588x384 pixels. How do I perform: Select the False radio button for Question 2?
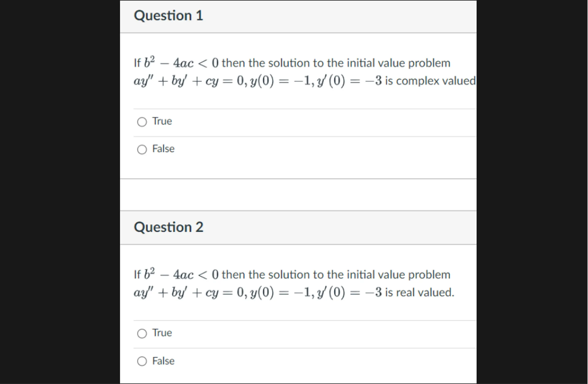[x=142, y=361]
